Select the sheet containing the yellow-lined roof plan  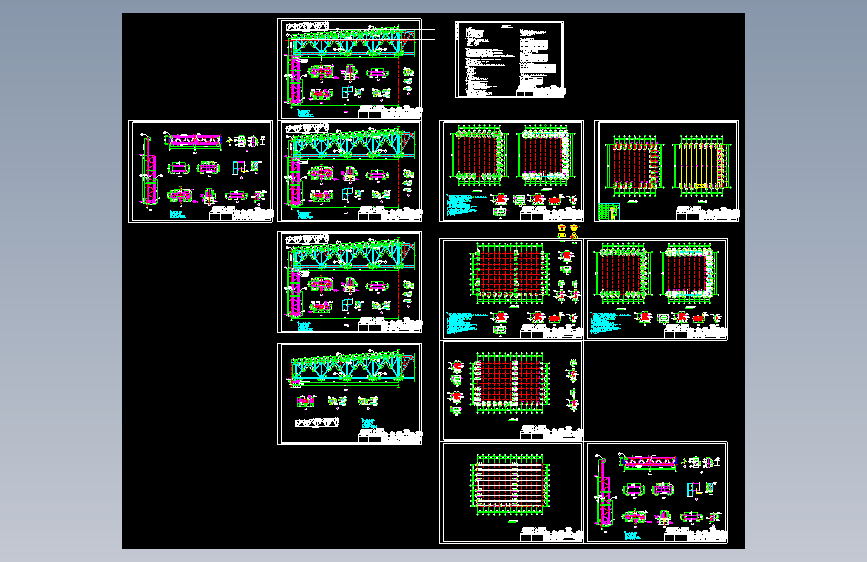666,171
